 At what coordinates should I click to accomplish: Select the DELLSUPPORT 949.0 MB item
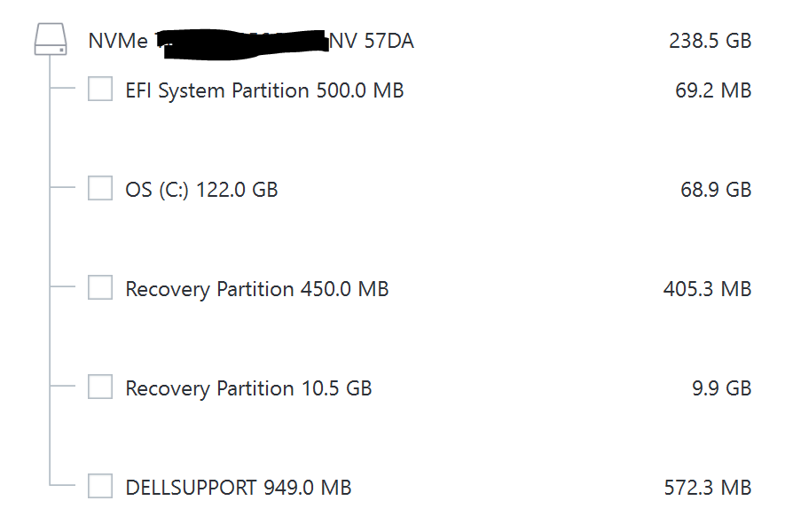click(x=238, y=488)
